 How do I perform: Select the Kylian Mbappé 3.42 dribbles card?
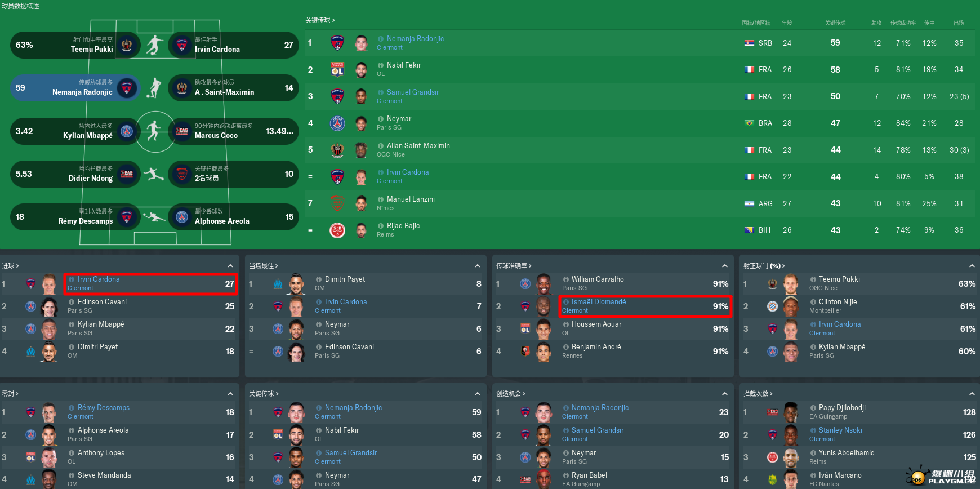(x=75, y=131)
